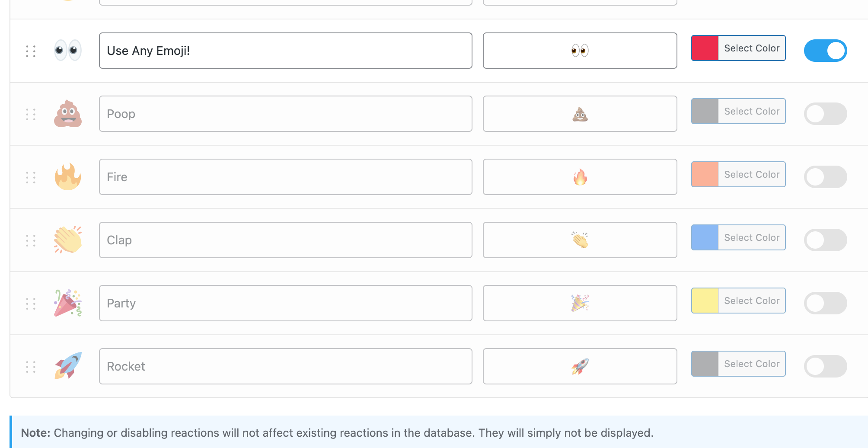868x448 pixels.
Task: Click the Fire emoji preview box
Action: click(580, 177)
